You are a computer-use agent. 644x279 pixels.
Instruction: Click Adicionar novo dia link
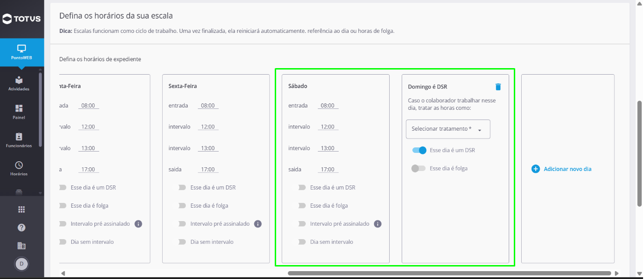(x=568, y=169)
